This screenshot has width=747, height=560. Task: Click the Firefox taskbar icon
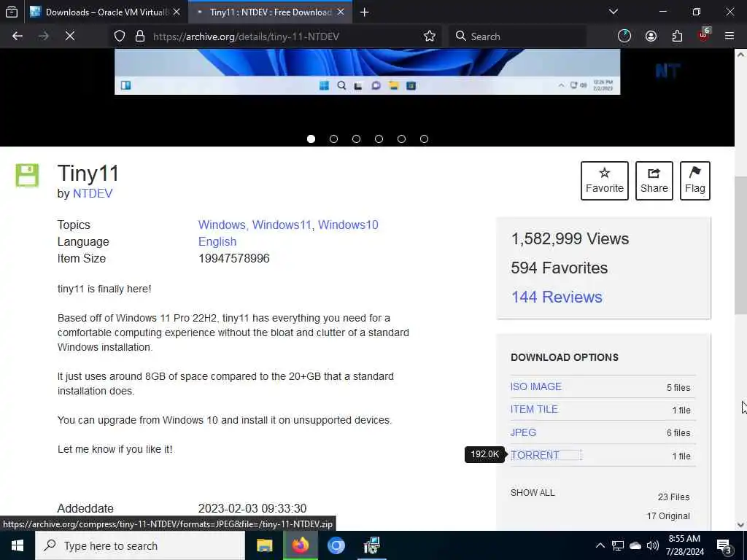pyautogui.click(x=301, y=545)
